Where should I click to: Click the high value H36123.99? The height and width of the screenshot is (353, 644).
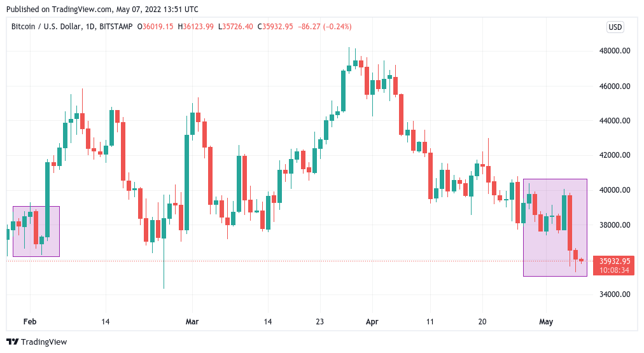coord(196,27)
